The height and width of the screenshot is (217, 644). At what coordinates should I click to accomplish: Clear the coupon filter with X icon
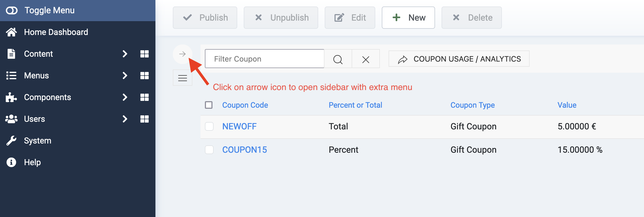coord(366,59)
